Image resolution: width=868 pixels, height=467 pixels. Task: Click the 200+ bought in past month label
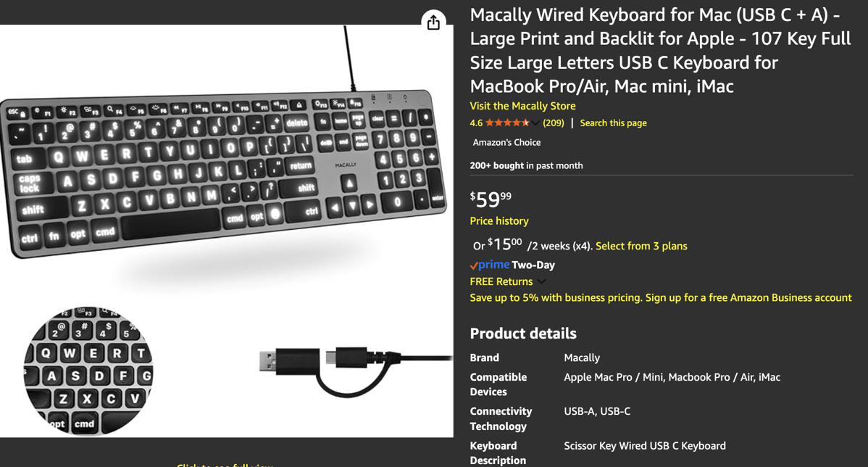[526, 165]
